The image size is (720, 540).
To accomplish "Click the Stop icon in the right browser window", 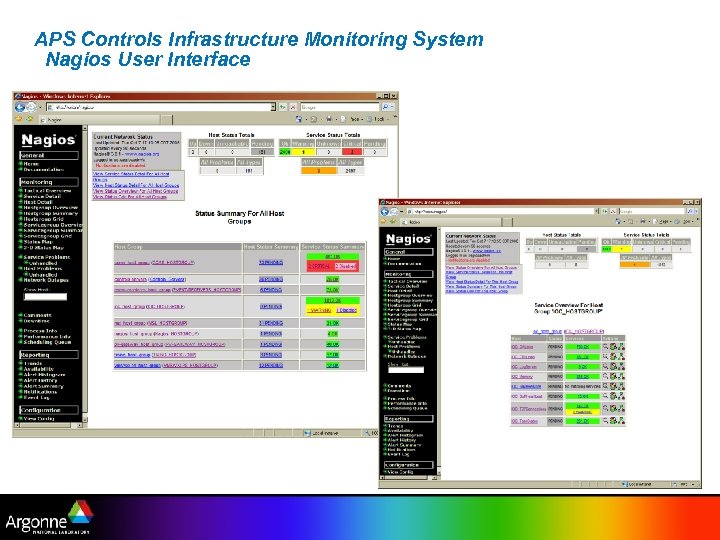I will [613, 211].
